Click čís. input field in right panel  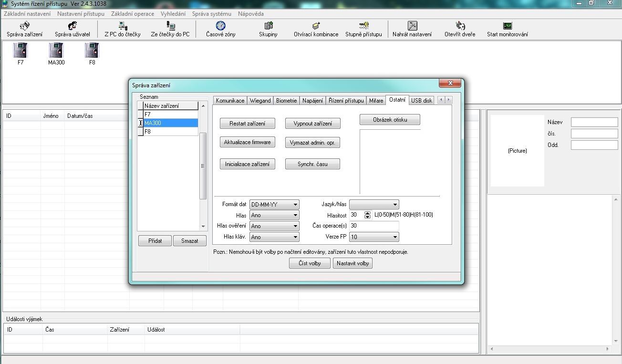click(x=594, y=134)
